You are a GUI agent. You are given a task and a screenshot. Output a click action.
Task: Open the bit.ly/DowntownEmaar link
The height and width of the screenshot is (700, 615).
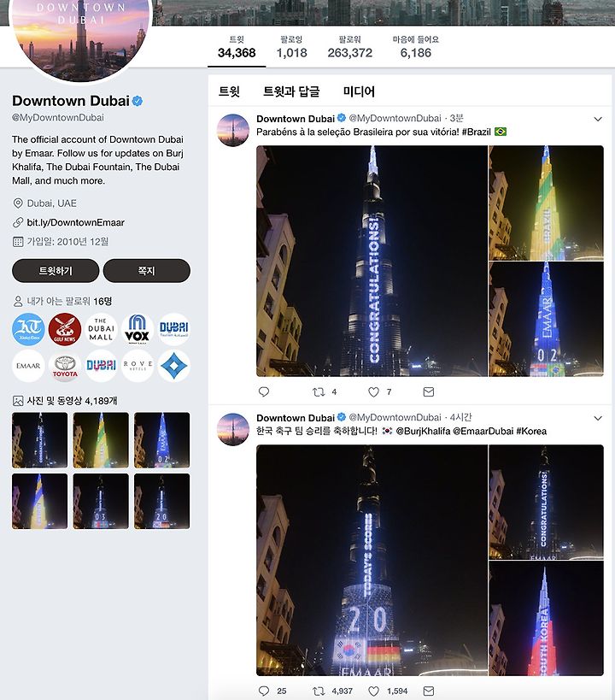(75, 222)
